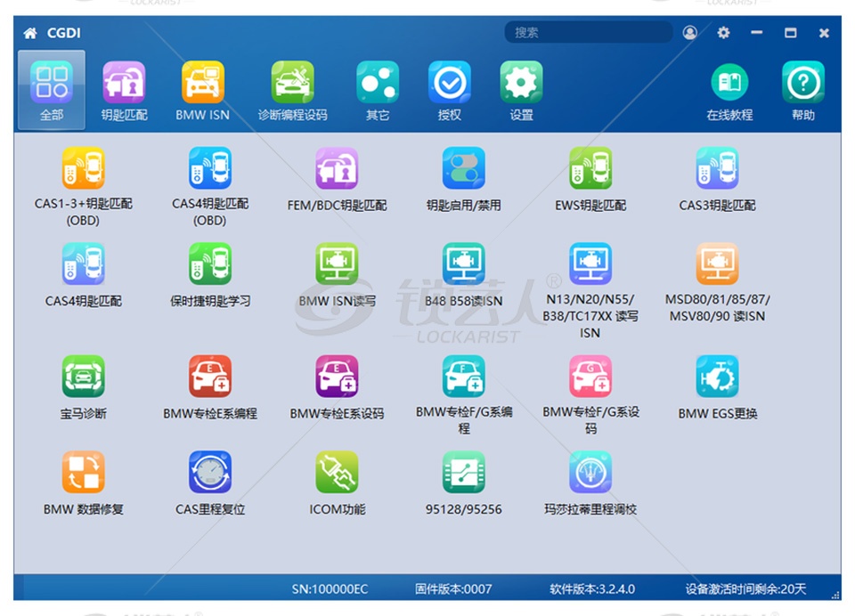Open the 设置 settings tab

[x=521, y=91]
